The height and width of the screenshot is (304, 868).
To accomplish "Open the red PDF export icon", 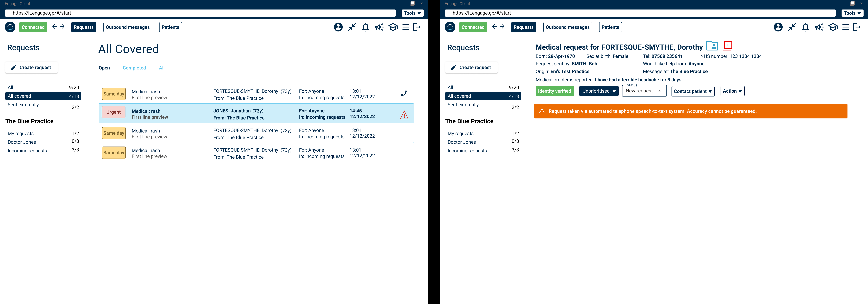I will (728, 45).
